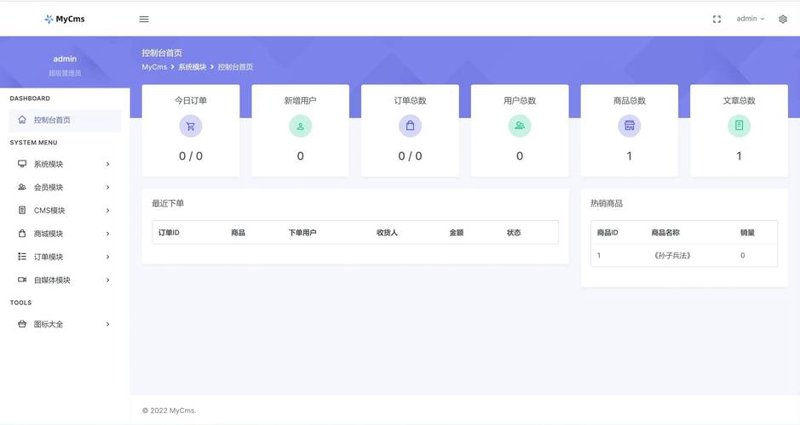Image resolution: width=800 pixels, height=425 pixels.
Task: Click 商品名称 column header
Action: [x=665, y=233]
